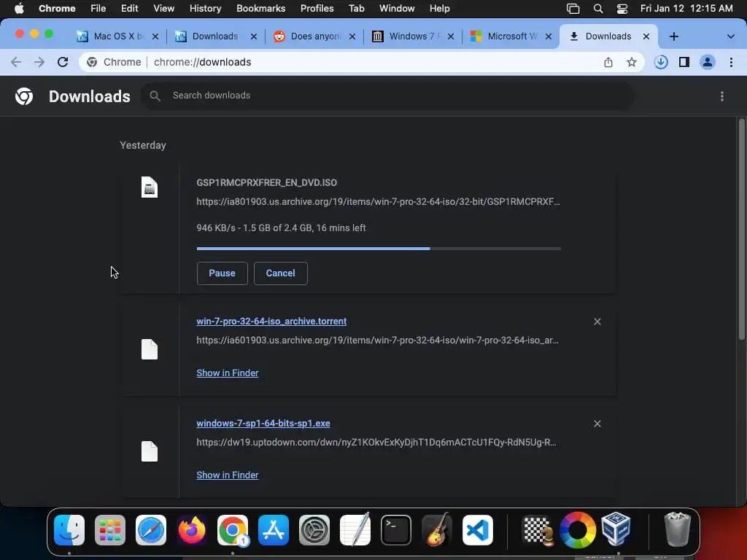This screenshot has width=747, height=560.
Task: Show the torrent file in Finder
Action: (x=228, y=373)
